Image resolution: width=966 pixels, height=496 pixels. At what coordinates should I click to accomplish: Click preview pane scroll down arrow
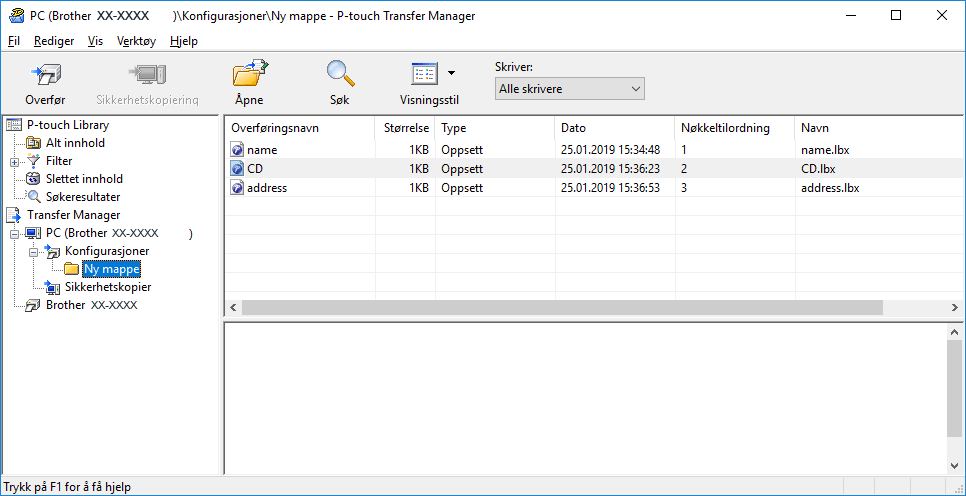pos(954,466)
